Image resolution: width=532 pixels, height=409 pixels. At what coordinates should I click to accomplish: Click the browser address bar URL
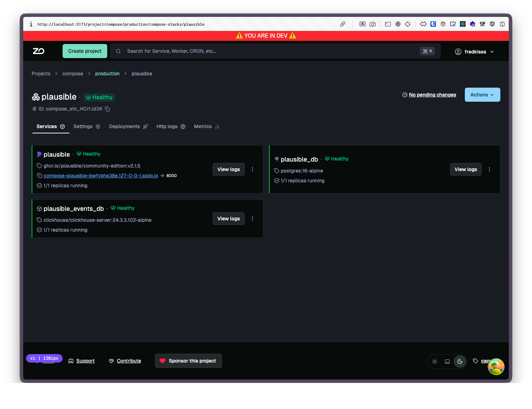pyautogui.click(x=121, y=24)
